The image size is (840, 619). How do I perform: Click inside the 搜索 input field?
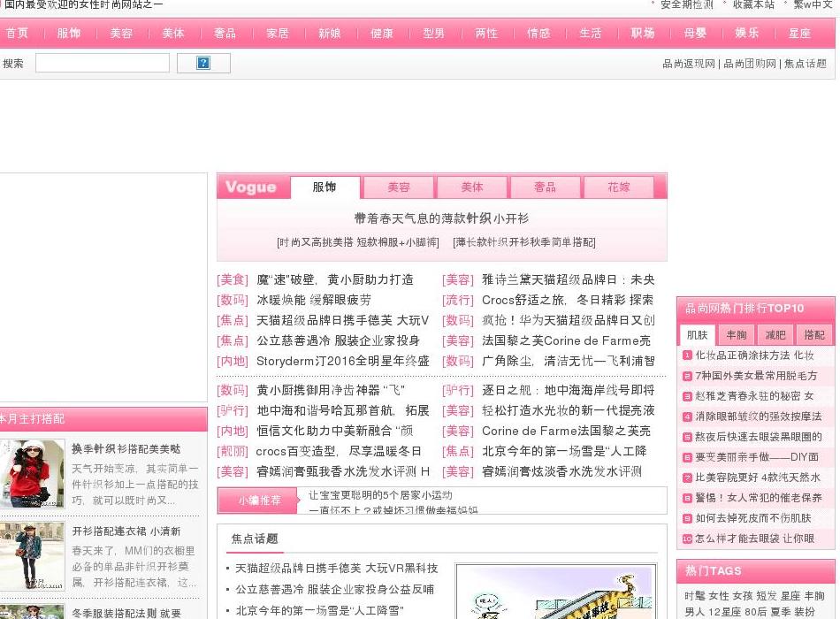click(x=103, y=64)
